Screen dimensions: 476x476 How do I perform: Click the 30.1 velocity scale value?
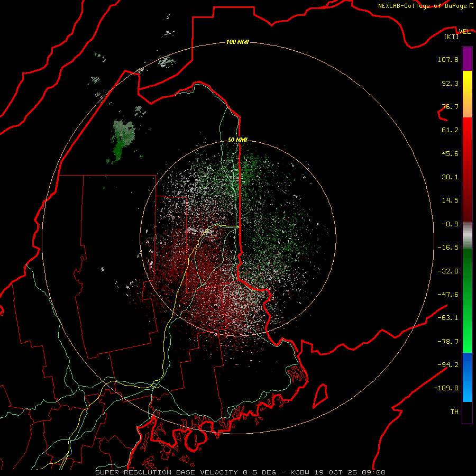[x=450, y=177]
